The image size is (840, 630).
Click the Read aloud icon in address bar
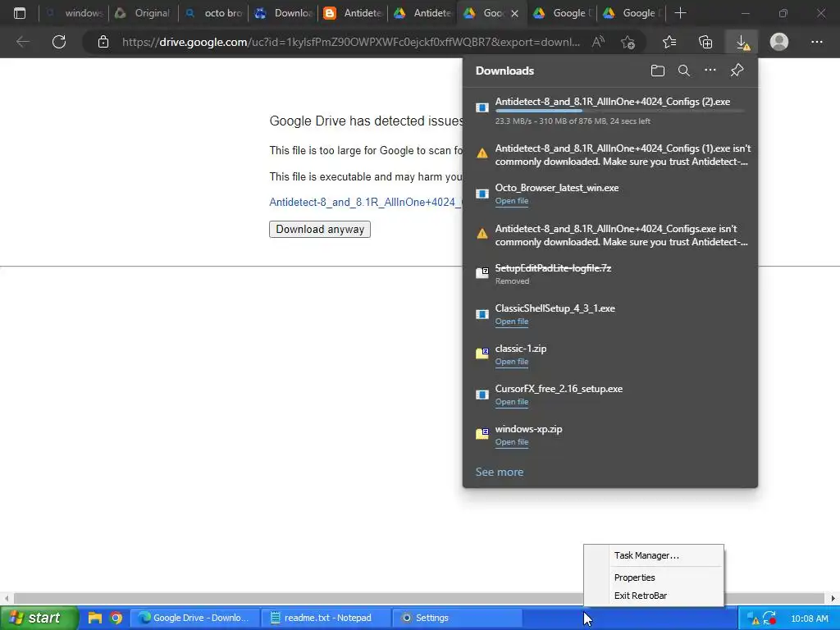click(598, 42)
